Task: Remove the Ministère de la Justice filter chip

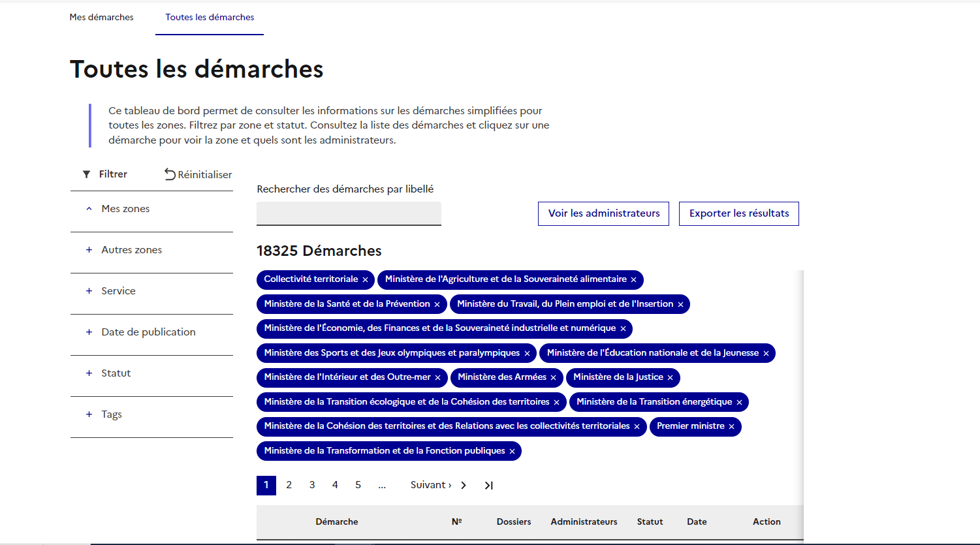Action: pos(669,377)
